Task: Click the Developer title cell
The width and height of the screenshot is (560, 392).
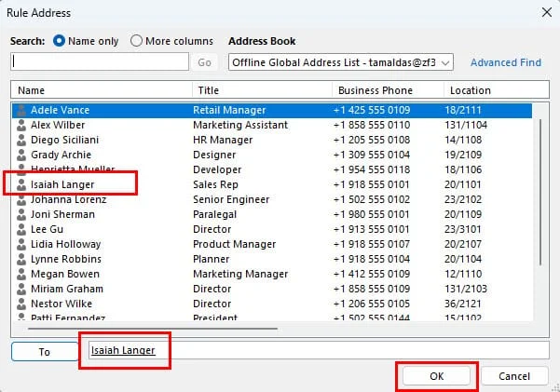Action: (217, 170)
